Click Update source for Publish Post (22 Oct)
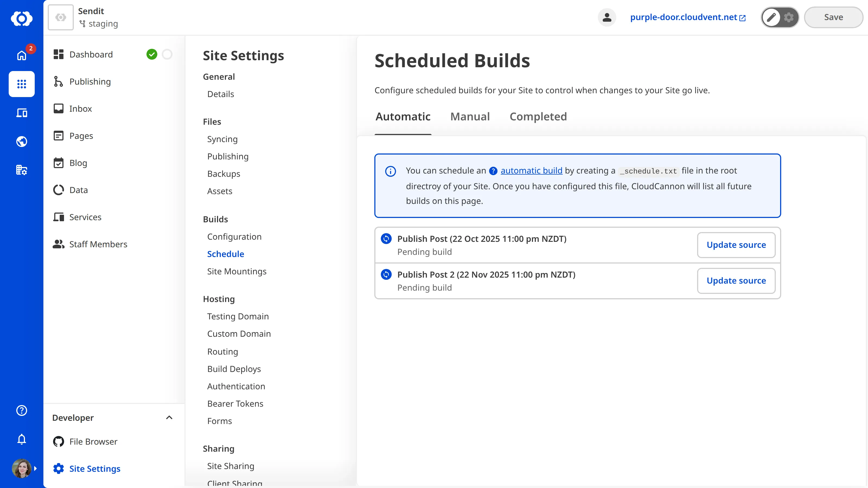Screen dimensions: 868x488 [x=736, y=245]
